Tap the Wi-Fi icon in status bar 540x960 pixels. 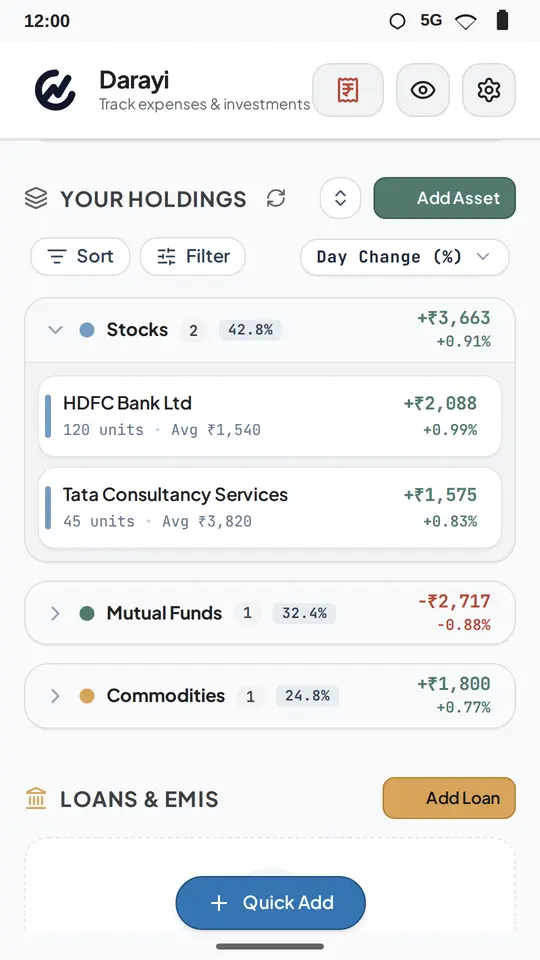466,21
